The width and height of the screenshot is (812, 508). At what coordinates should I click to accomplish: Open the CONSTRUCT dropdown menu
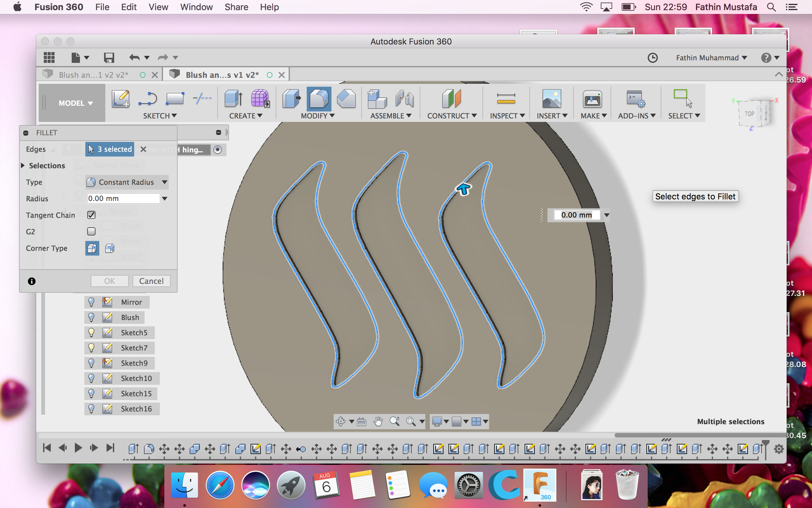tap(452, 116)
